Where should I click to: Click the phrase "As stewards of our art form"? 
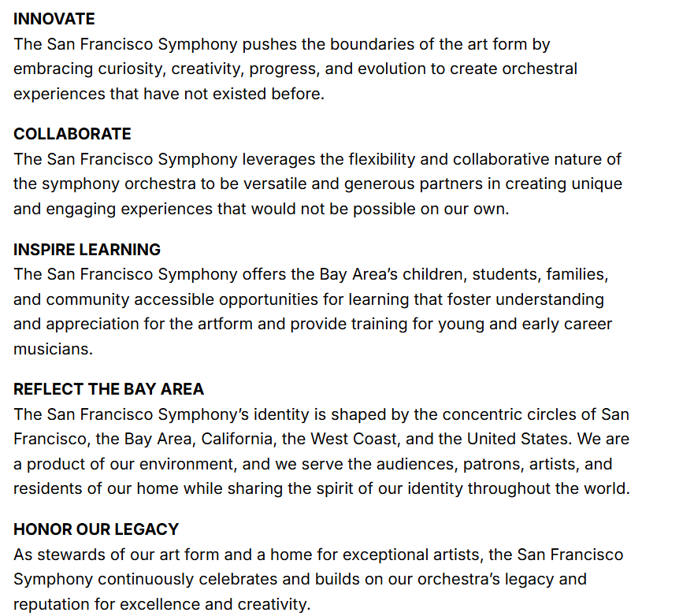[x=118, y=555]
